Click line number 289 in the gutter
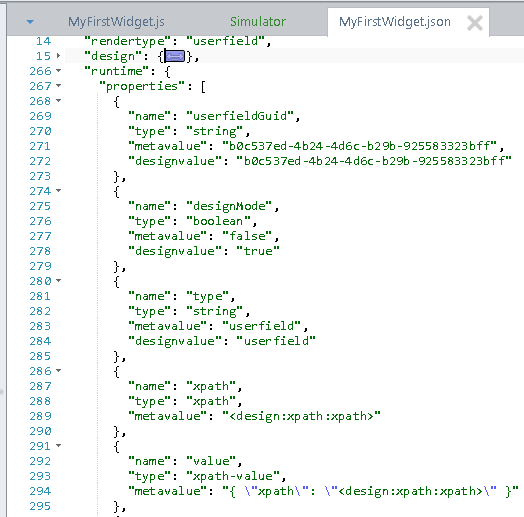 [40, 416]
